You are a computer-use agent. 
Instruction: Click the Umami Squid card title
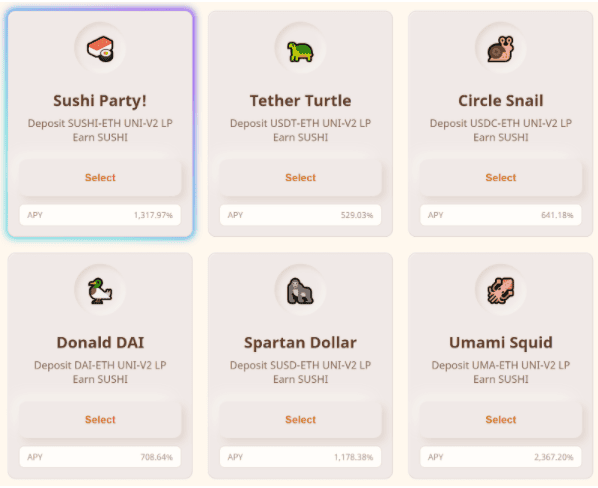click(500, 343)
